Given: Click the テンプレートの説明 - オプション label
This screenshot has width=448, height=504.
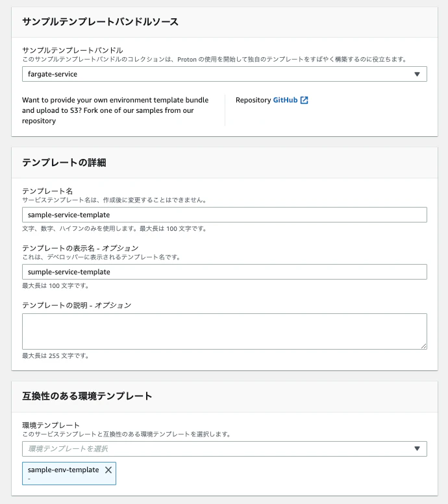Looking at the screenshot, I should (x=77, y=306).
